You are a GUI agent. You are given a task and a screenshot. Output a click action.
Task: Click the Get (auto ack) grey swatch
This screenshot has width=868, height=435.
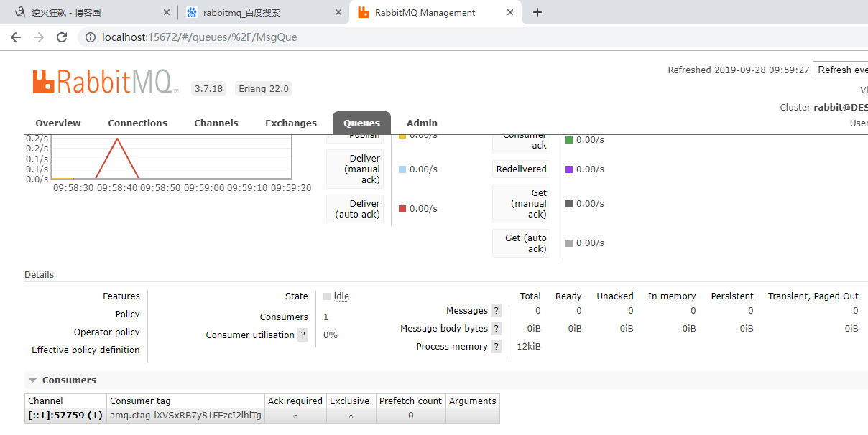pos(569,243)
